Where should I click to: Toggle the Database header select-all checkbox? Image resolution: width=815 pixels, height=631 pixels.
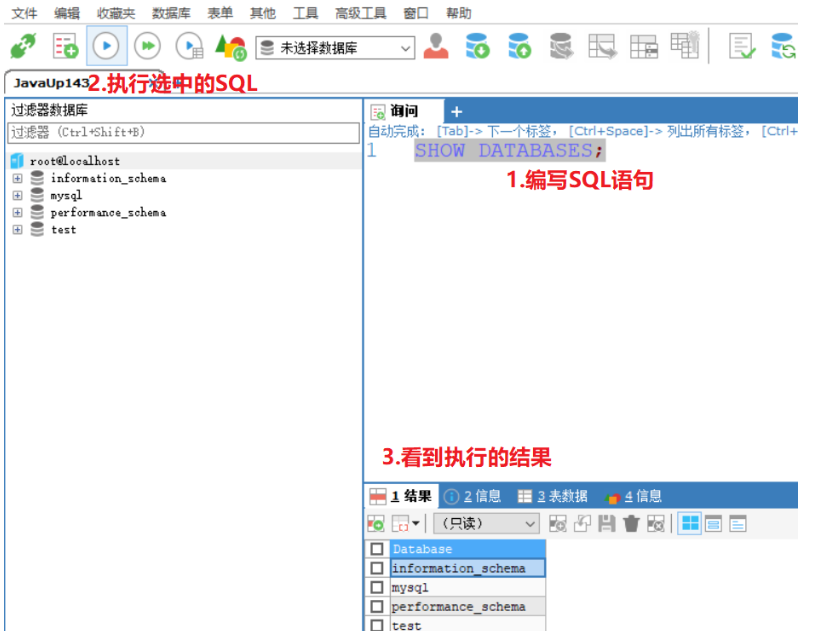click(377, 549)
